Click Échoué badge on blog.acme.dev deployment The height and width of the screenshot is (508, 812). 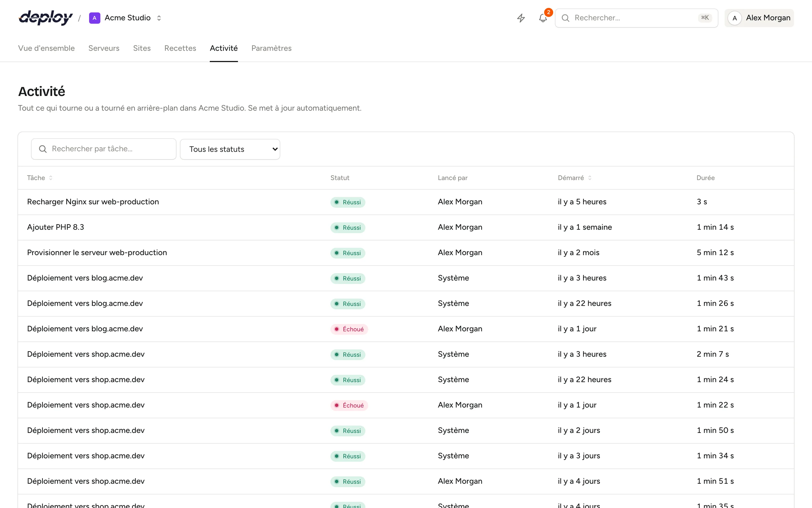click(349, 329)
